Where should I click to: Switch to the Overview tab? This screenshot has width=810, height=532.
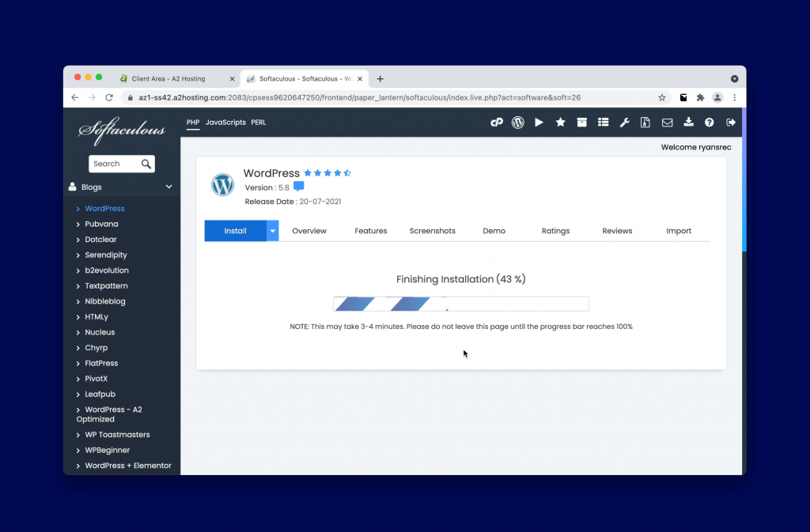[309, 231]
